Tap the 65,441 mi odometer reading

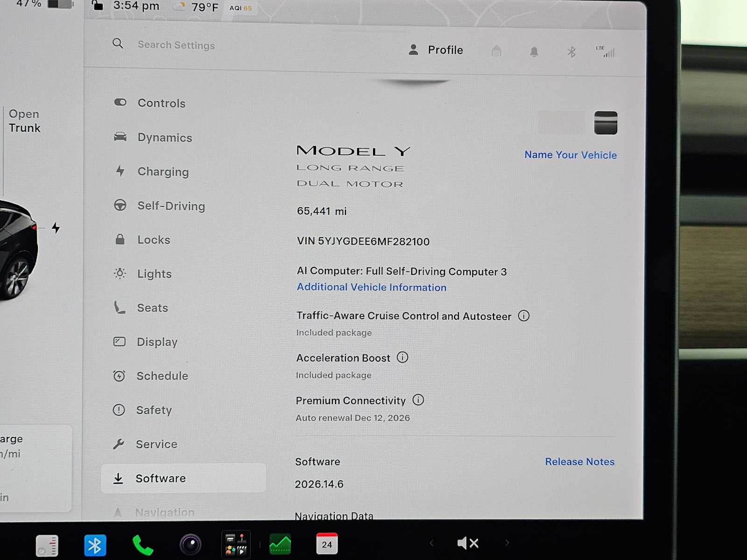click(322, 211)
